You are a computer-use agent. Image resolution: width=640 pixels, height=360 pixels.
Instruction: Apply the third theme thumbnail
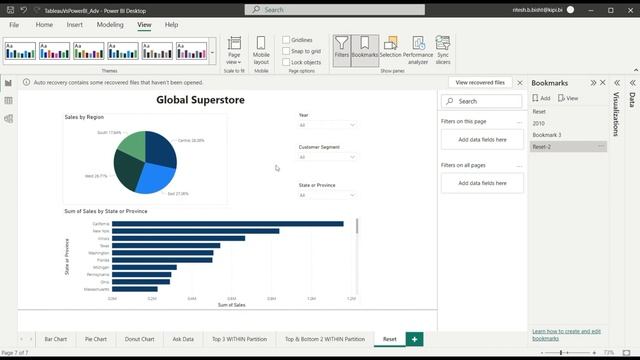[x=89, y=51]
